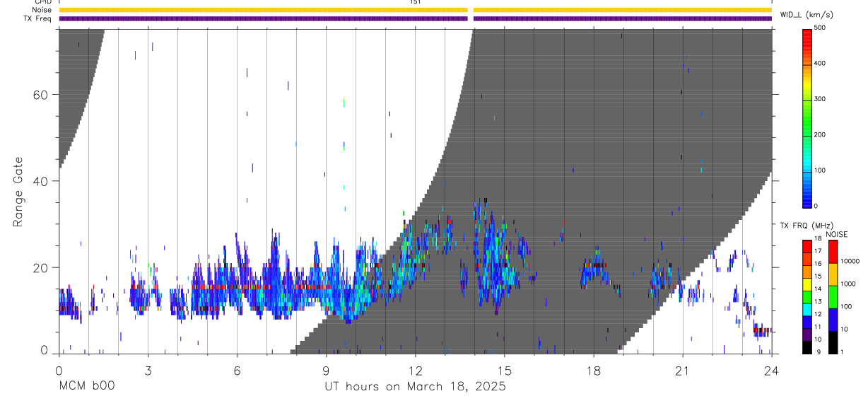Click the 10000 label on NOISE legend
The image size is (868, 401).
click(x=850, y=261)
